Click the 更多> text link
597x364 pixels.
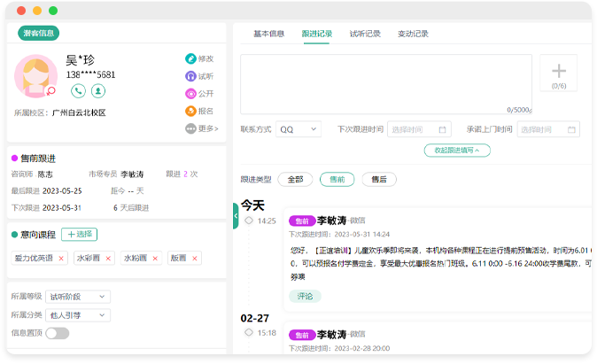(208, 128)
